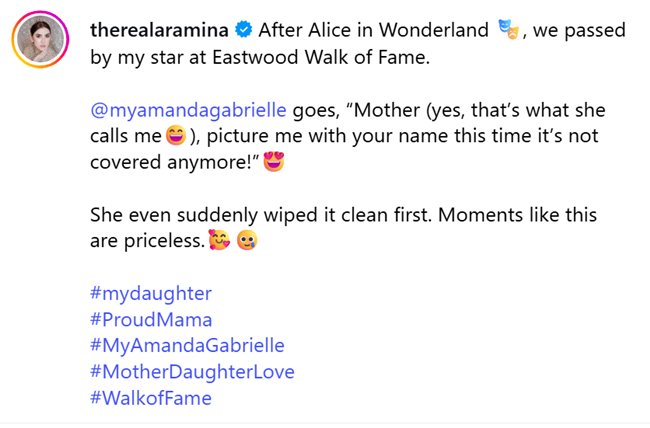Open therealaramina's profile picture story
The height and width of the screenshot is (428, 650).
(x=40, y=39)
